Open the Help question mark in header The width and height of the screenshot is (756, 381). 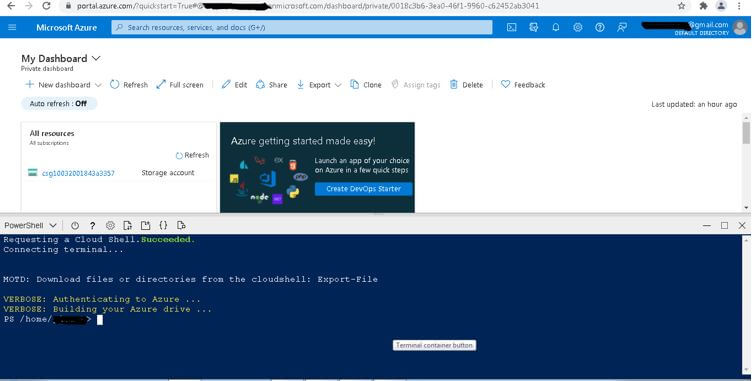coord(599,27)
